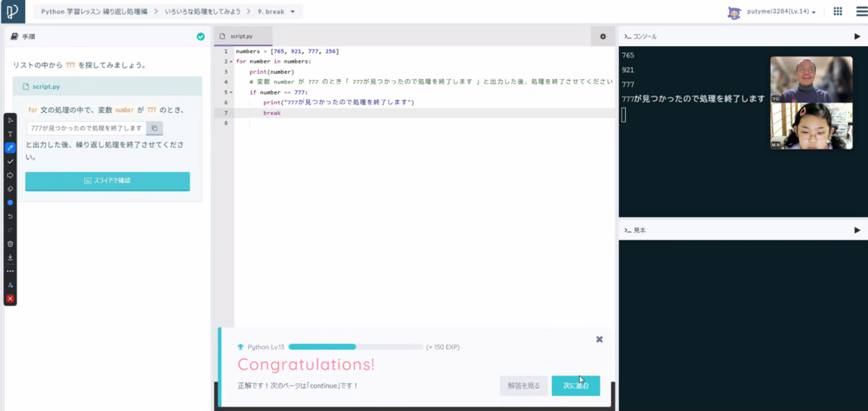Click the 次に進む button
Image resolution: width=868 pixels, height=411 pixels.
(575, 385)
